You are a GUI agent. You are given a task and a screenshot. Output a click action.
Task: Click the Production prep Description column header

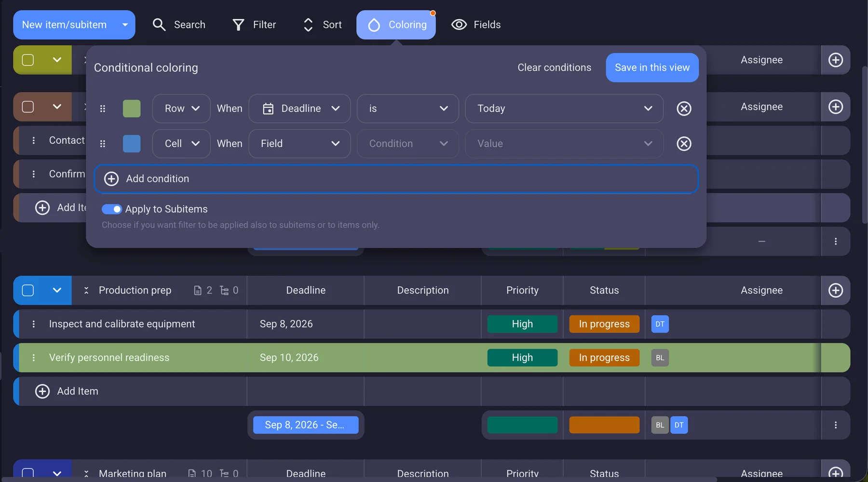tap(423, 290)
